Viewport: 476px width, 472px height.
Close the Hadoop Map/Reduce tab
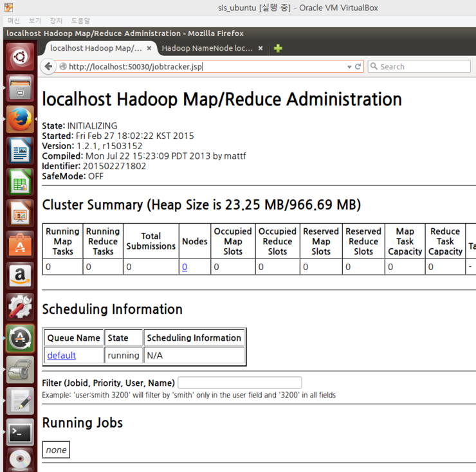point(149,48)
